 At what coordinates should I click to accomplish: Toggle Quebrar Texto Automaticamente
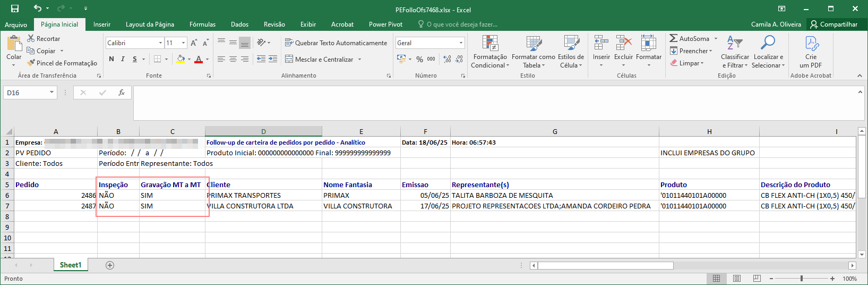pyautogui.click(x=336, y=43)
